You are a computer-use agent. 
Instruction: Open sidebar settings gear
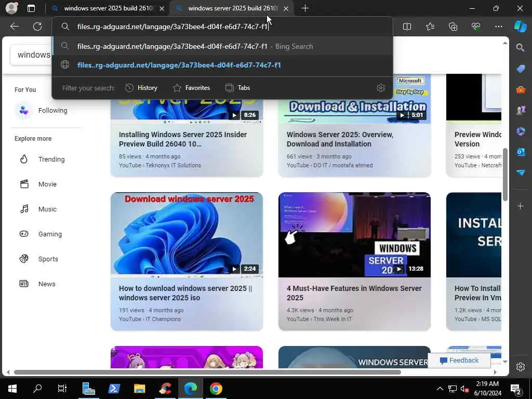(521, 367)
